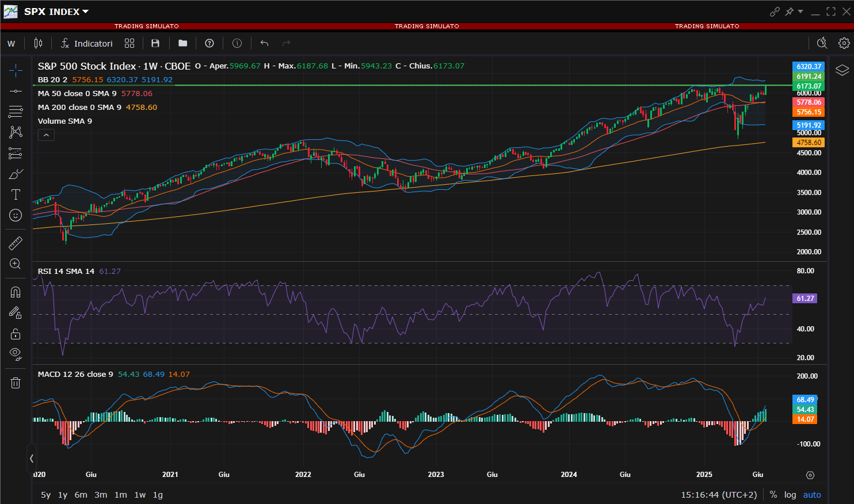
Task: Select the MA 200 close indicator legend
Action: [x=79, y=107]
